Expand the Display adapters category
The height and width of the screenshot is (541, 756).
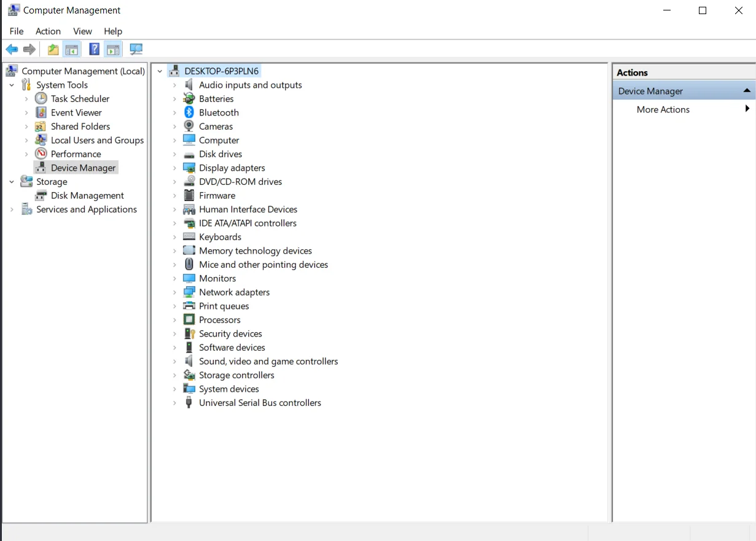click(x=175, y=168)
